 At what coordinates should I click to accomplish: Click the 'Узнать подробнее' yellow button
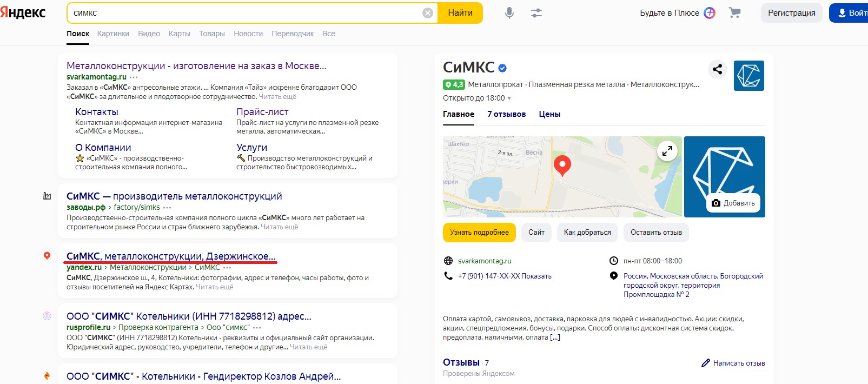(479, 233)
